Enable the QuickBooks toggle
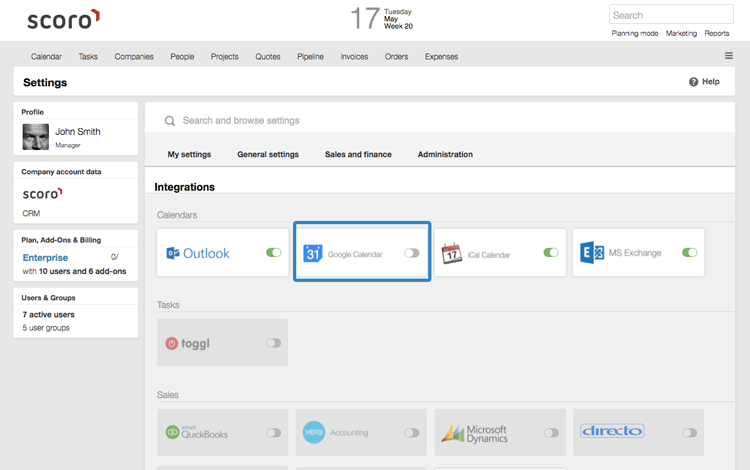This screenshot has width=750, height=470. coord(274,433)
